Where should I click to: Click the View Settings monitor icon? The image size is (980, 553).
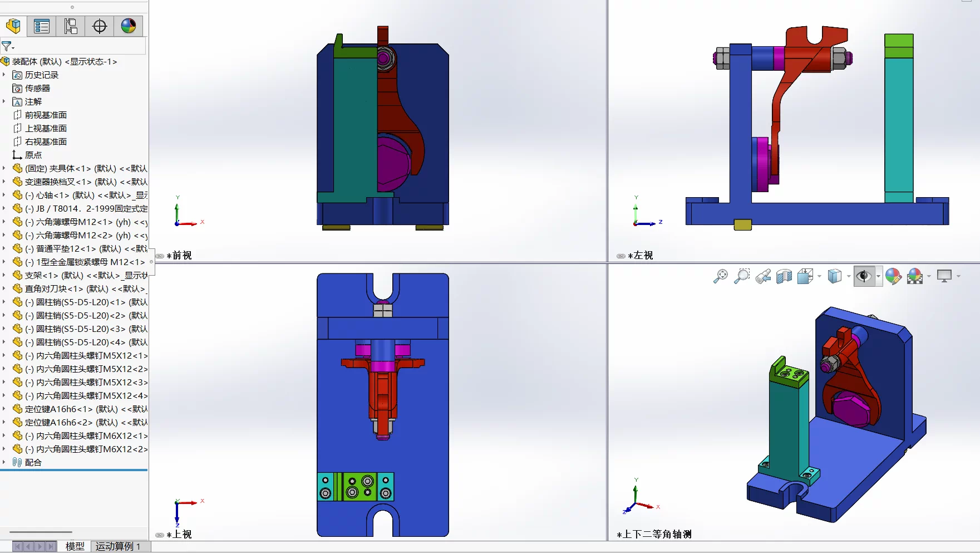tap(944, 276)
